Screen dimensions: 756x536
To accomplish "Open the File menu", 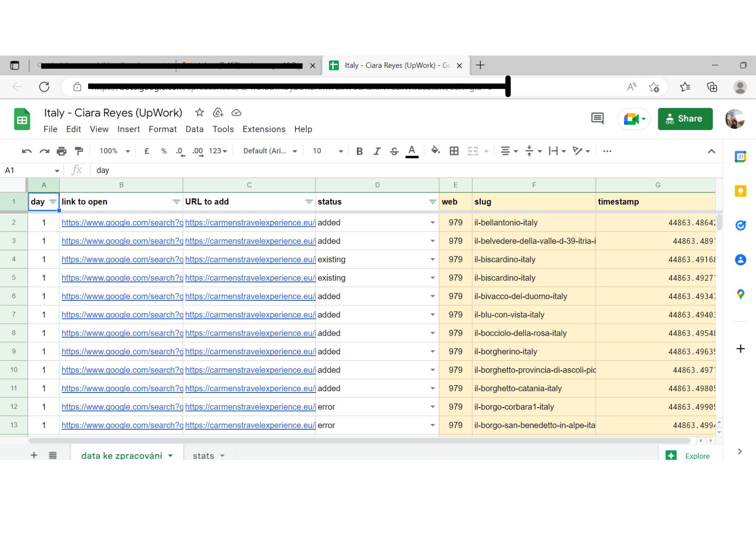I will point(51,129).
